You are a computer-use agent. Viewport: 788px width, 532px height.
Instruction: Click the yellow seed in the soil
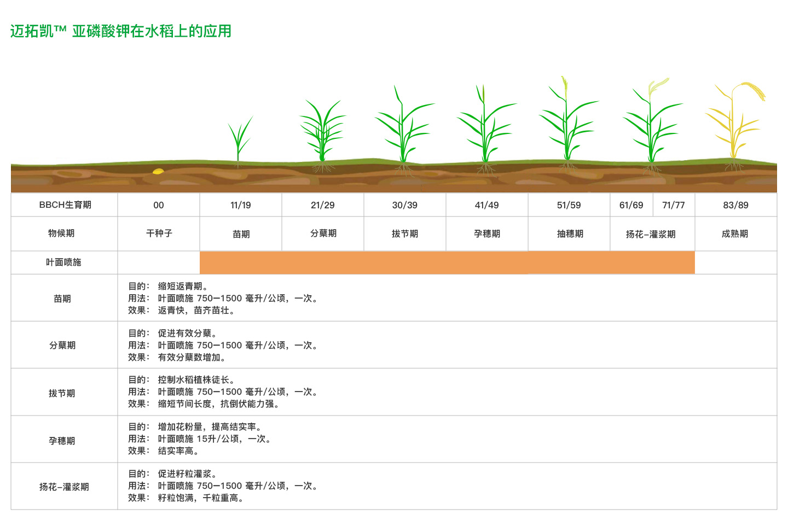tap(158, 171)
